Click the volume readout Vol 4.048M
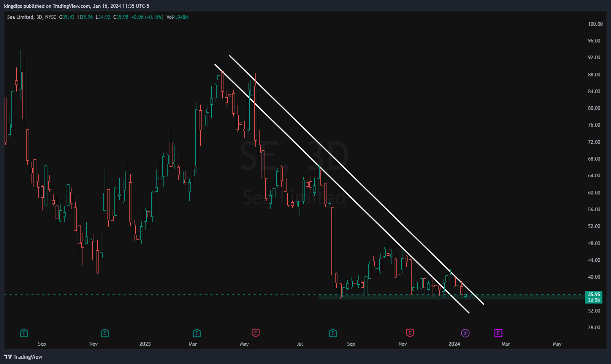Image resolution: width=611 pixels, height=364 pixels. coord(178,17)
